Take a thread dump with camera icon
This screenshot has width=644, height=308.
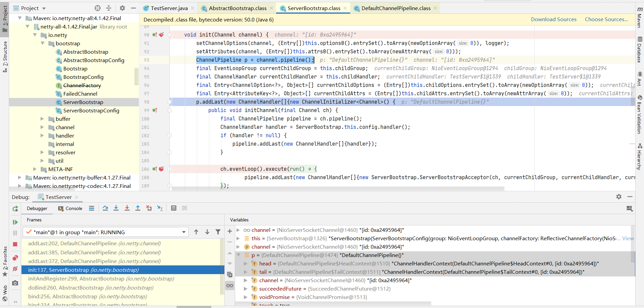point(15,283)
